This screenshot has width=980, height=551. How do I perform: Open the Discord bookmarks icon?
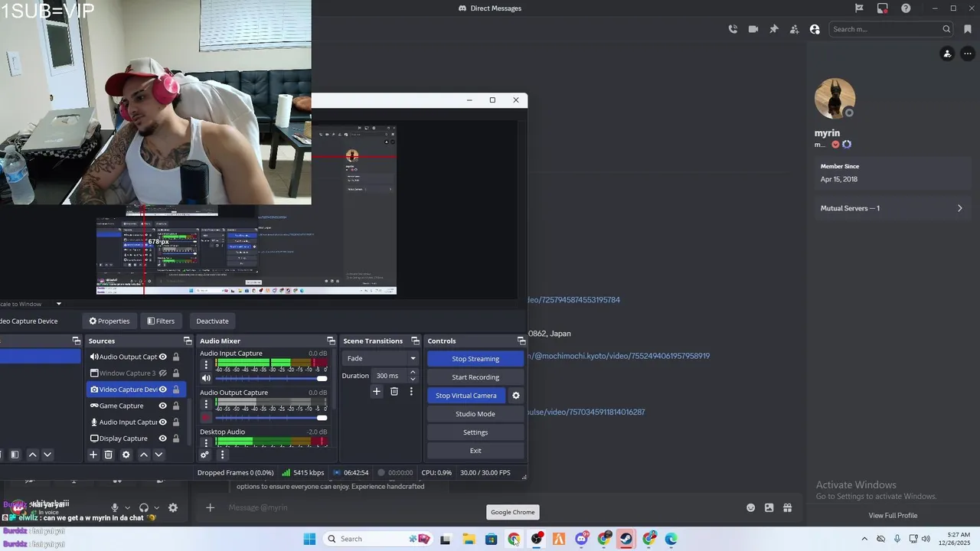click(968, 29)
